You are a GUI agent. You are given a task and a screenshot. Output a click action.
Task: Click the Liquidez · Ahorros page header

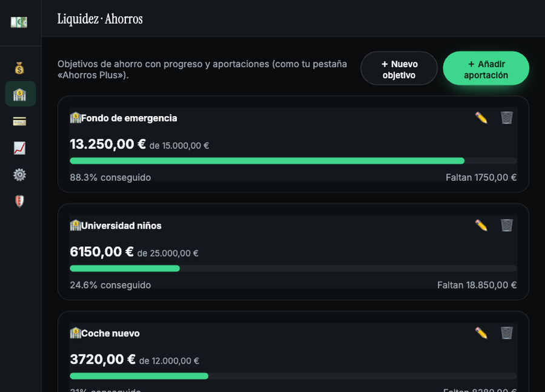click(x=100, y=19)
